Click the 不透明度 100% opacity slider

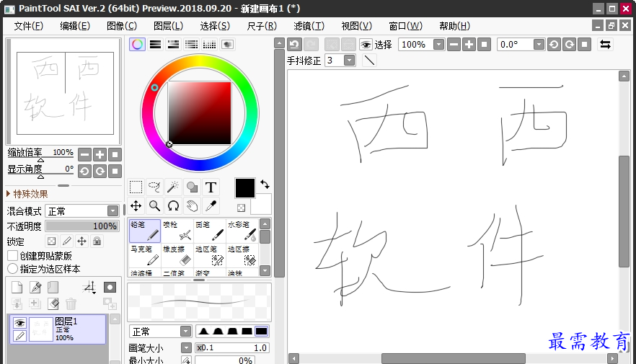point(82,226)
